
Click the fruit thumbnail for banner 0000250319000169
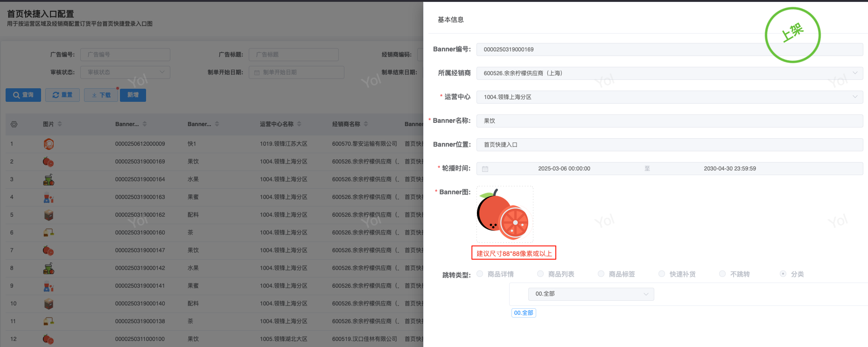[49, 162]
